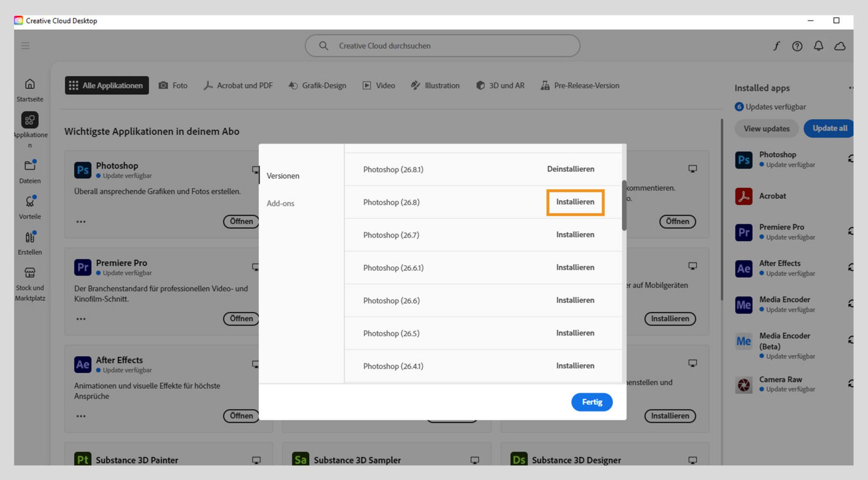Click the Photoshop card's Ps app icon
Viewport: 868px width, 480px height.
coord(83,170)
